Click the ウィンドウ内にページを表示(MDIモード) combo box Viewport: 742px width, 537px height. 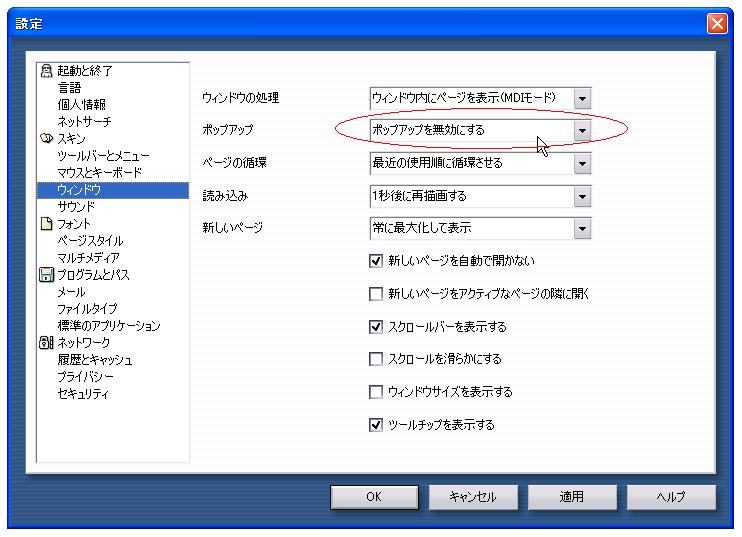[480, 98]
